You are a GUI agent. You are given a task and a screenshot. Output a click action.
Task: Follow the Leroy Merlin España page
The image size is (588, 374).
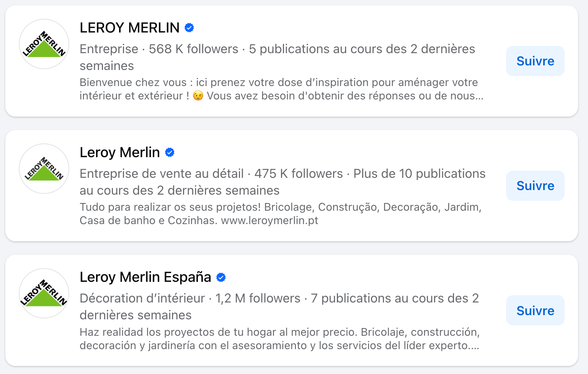point(535,310)
